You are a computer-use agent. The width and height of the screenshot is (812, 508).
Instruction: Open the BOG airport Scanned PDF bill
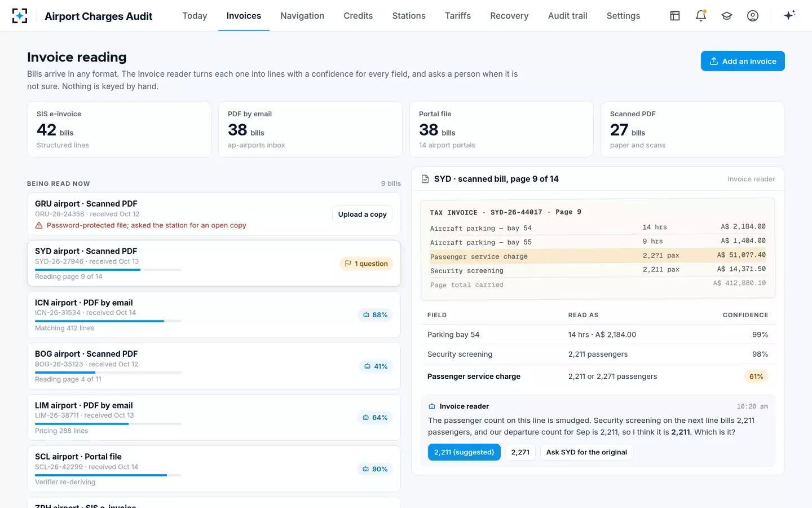214,366
